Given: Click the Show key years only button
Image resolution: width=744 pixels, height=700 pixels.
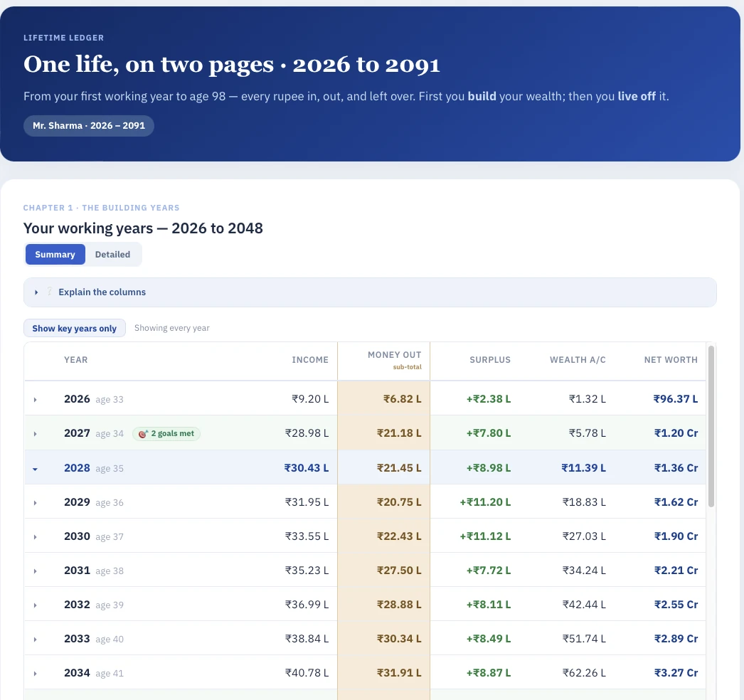Looking at the screenshot, I should point(75,328).
